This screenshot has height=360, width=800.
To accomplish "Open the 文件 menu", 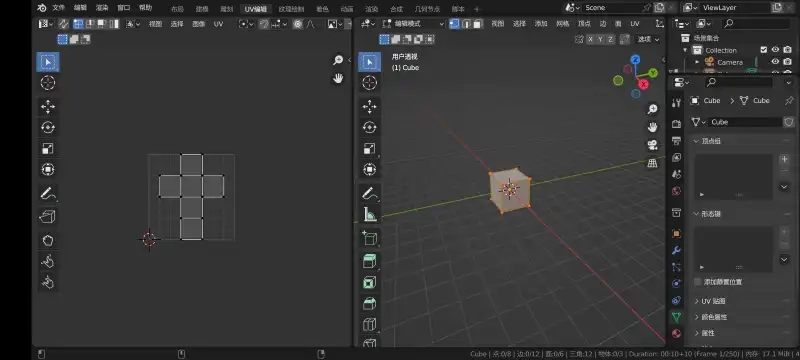I will [x=59, y=8].
